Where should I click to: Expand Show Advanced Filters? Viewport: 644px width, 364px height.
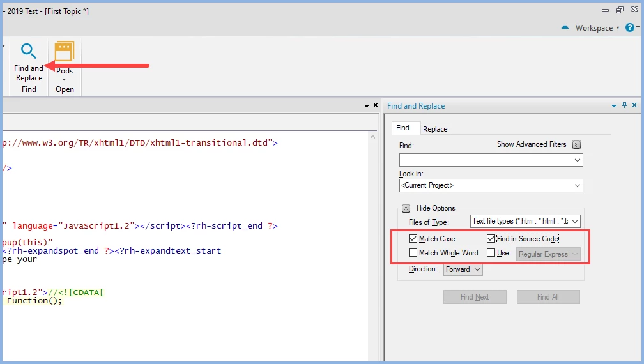coord(577,144)
